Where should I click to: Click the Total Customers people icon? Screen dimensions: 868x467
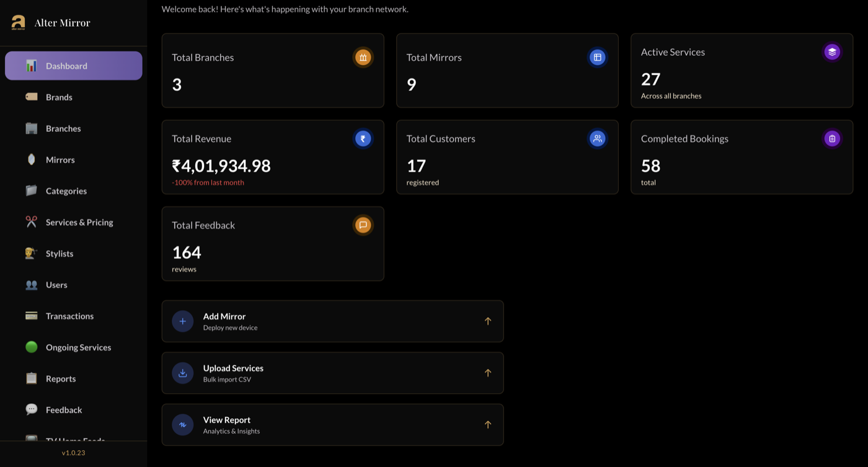598,139
